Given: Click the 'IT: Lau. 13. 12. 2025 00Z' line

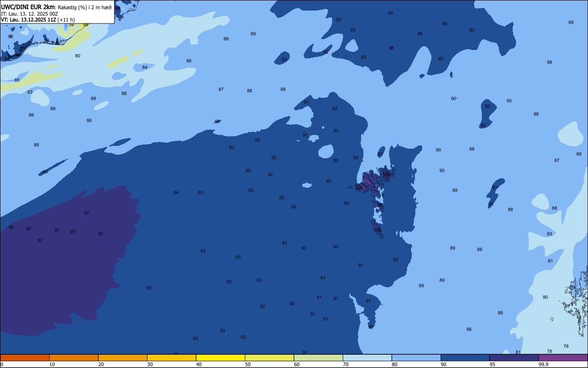Looking at the screenshot, I should [29, 14].
